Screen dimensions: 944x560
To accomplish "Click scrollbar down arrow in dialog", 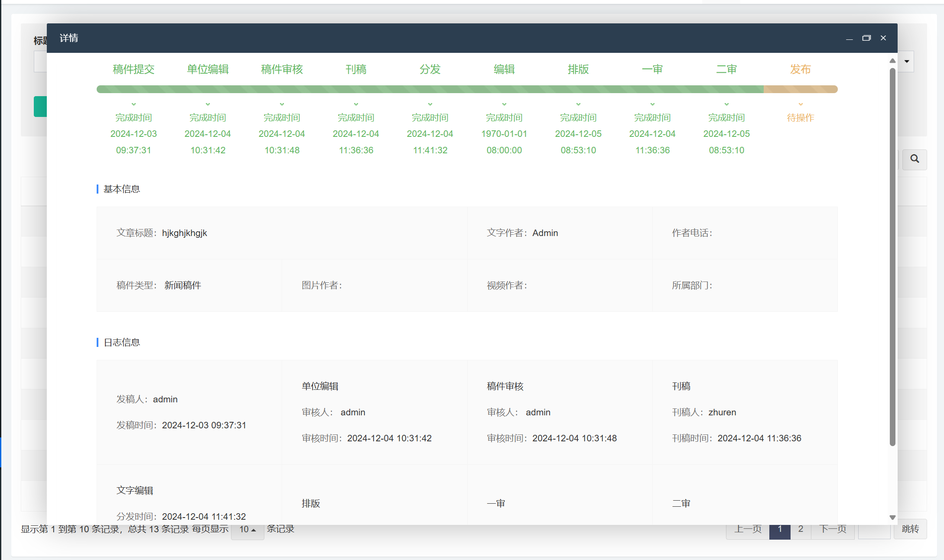I will pos(892,517).
